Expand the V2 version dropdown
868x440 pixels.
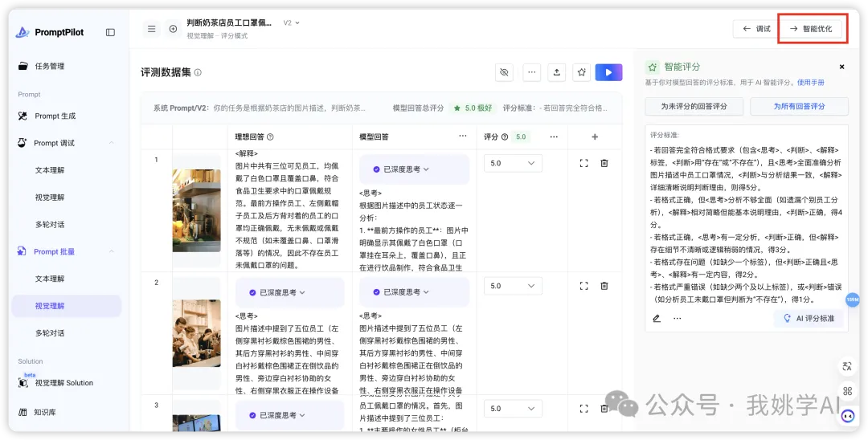[x=291, y=23]
